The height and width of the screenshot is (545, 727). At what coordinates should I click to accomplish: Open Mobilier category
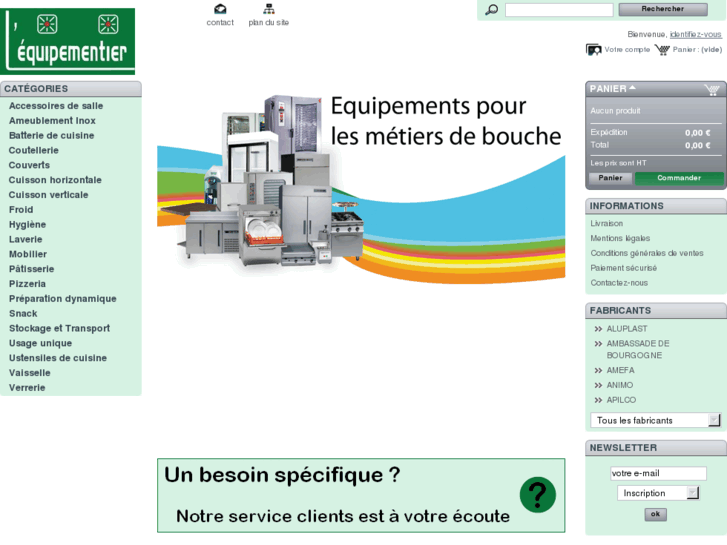[28, 254]
